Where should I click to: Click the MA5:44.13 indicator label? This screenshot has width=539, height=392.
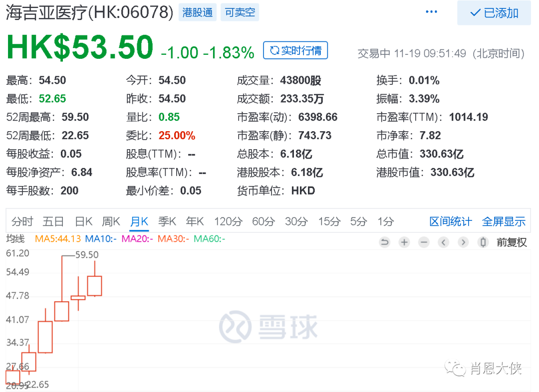58,238
